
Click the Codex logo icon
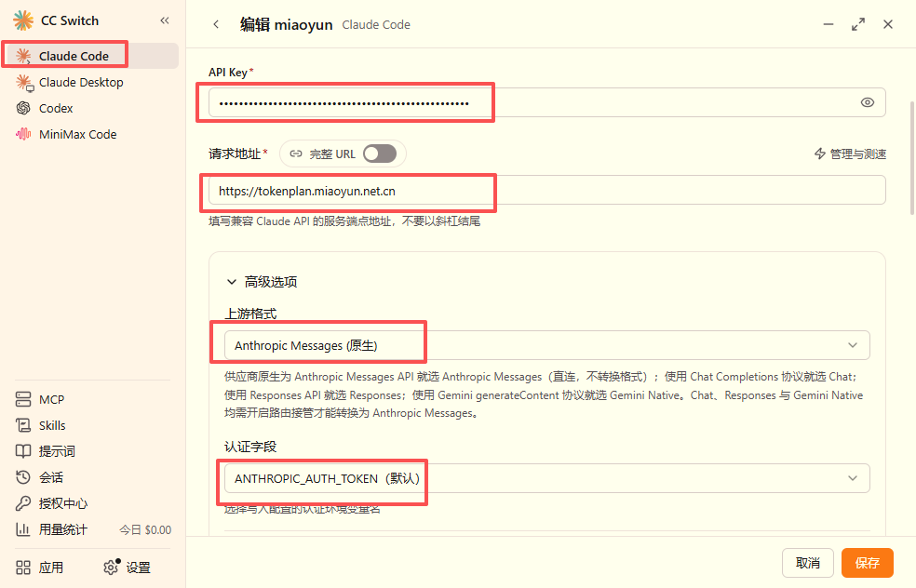point(23,108)
